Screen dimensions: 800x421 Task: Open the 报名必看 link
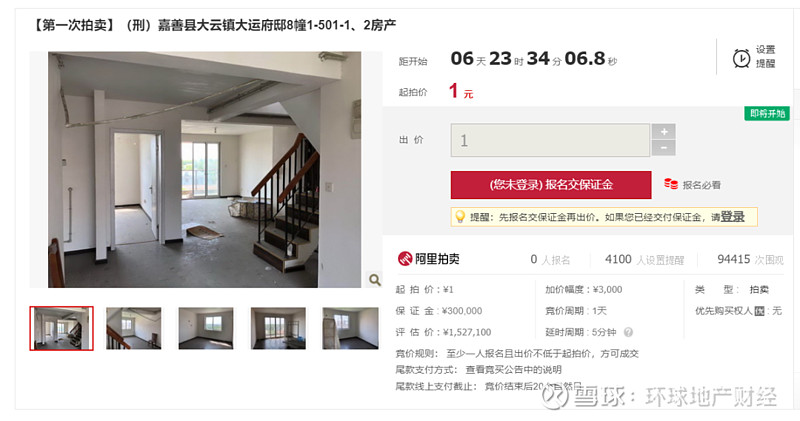click(702, 185)
